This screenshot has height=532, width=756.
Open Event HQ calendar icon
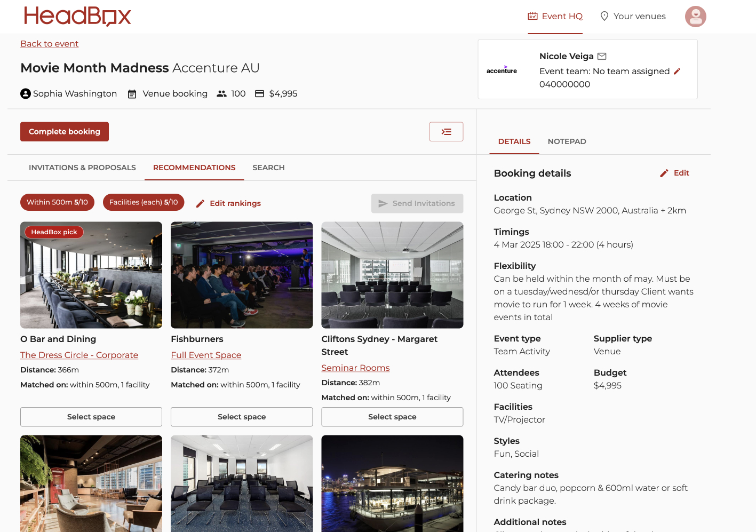(532, 16)
